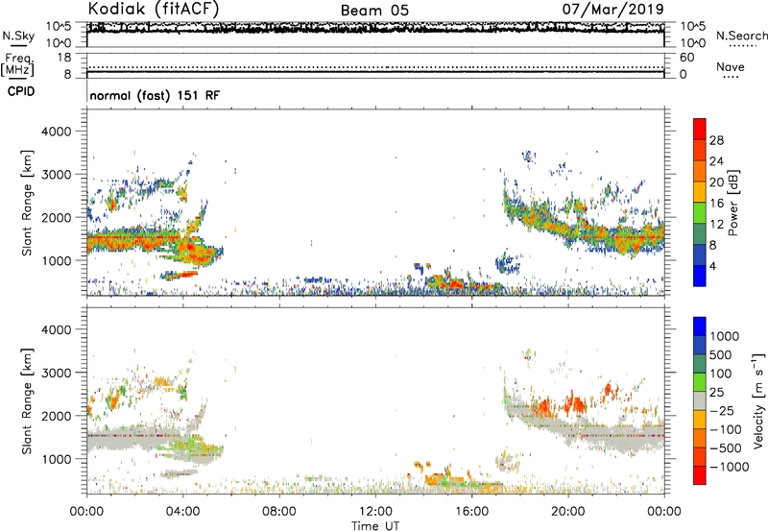The height and width of the screenshot is (532, 768).
Task: Click the "Velocity [m s⁻¹]" colorbar label
Action: [x=758, y=400]
